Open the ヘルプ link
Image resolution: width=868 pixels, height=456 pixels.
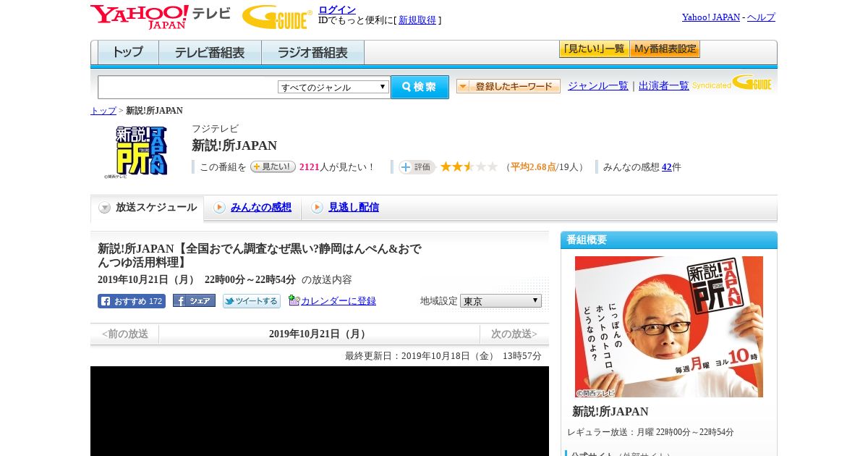pyautogui.click(x=761, y=17)
